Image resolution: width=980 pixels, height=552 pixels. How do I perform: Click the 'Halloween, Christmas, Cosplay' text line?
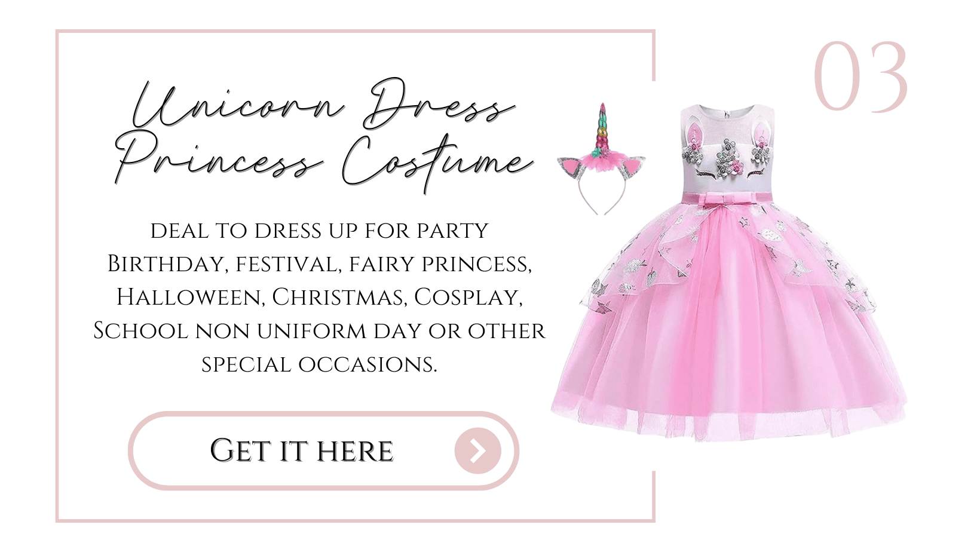[320, 298]
